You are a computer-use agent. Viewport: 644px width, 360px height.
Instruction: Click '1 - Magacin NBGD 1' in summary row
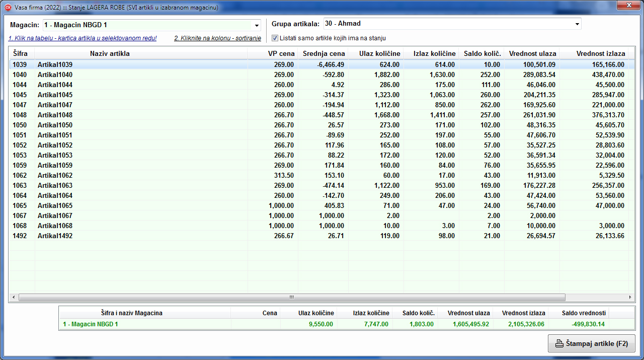tap(91, 324)
